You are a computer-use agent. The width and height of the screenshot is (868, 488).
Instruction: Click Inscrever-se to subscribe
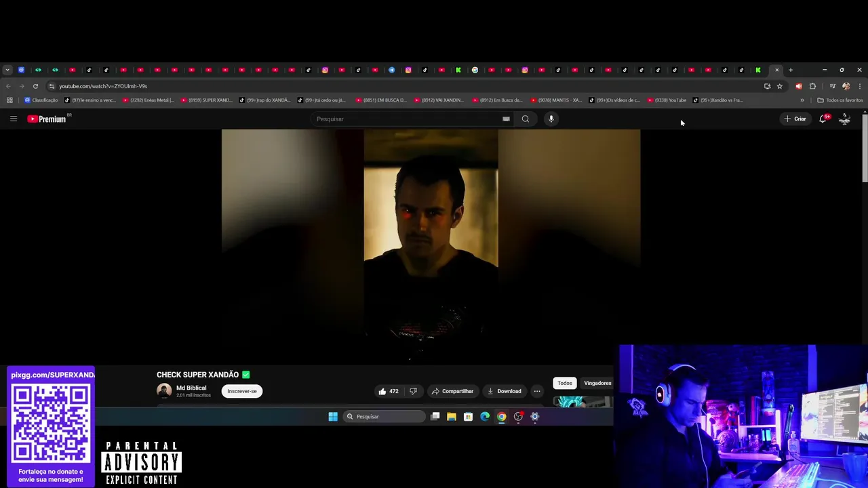[x=242, y=391]
